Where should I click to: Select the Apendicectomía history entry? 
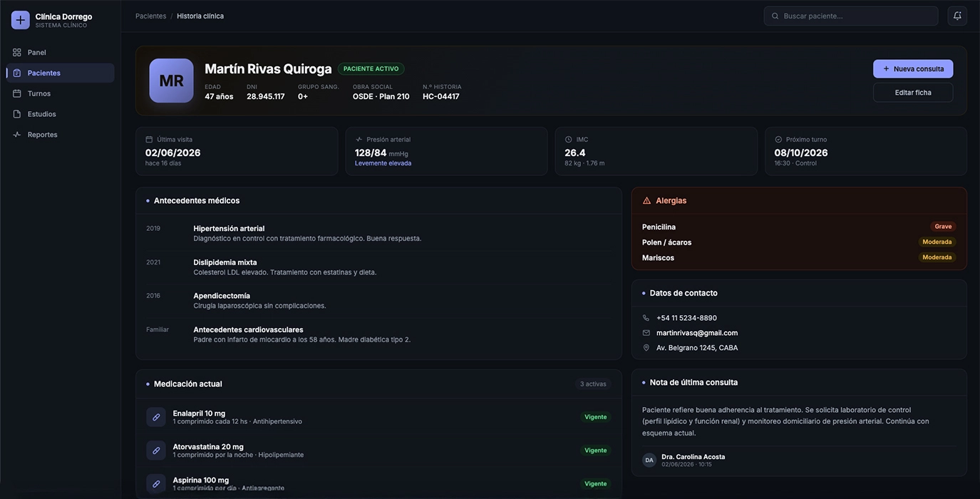(378, 301)
